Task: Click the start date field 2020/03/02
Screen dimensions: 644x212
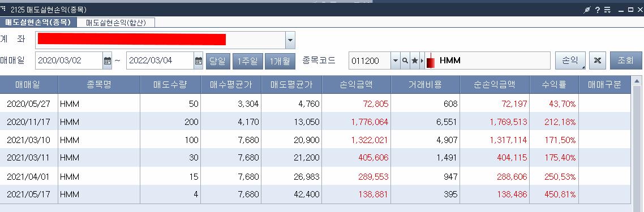Action: [x=69, y=60]
